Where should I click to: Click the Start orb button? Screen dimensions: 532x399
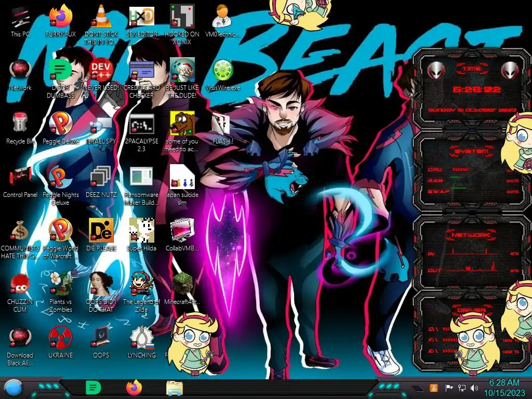(14, 388)
